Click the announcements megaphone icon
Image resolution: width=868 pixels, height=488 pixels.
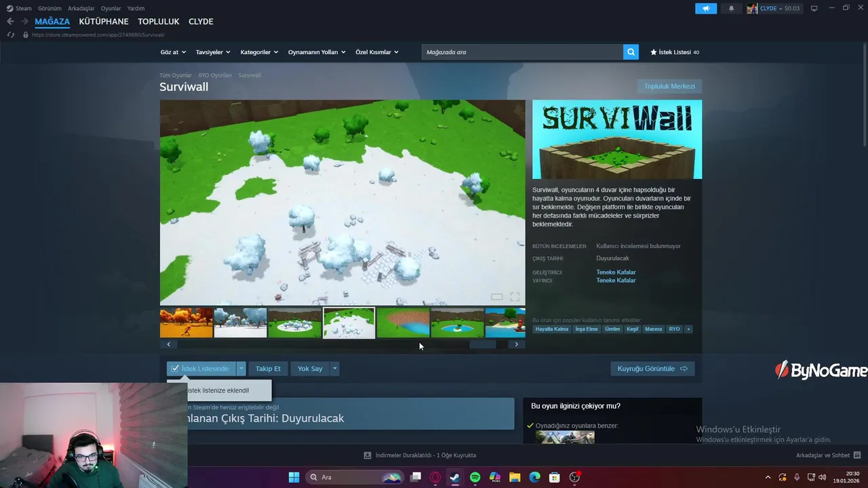pyautogui.click(x=705, y=9)
